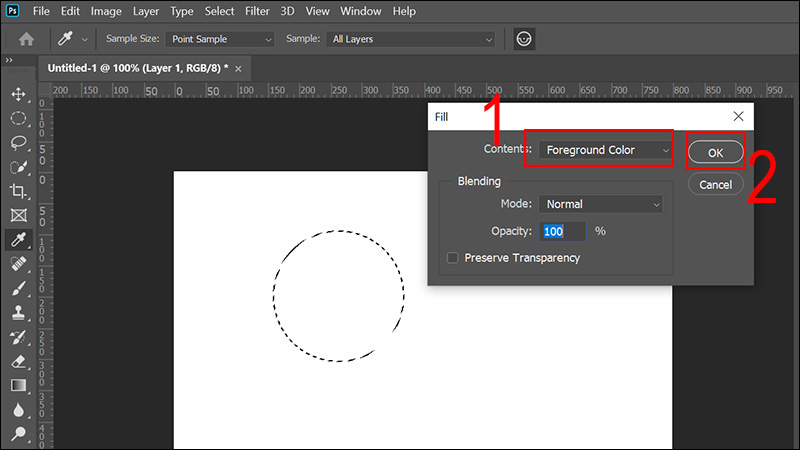This screenshot has height=450, width=800.
Task: Select the Frame tool
Action: coord(18,215)
